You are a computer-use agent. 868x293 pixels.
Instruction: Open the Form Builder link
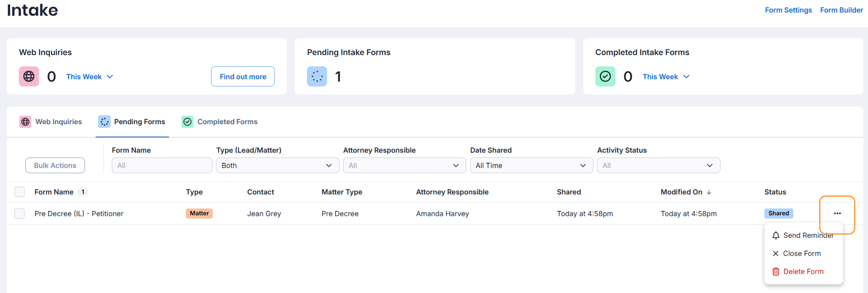coord(841,10)
